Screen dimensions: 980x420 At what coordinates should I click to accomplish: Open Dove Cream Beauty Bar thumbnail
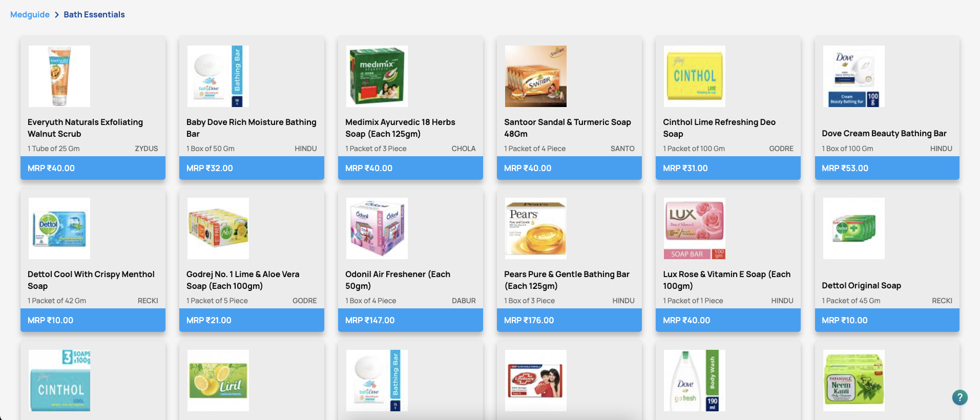(x=853, y=76)
